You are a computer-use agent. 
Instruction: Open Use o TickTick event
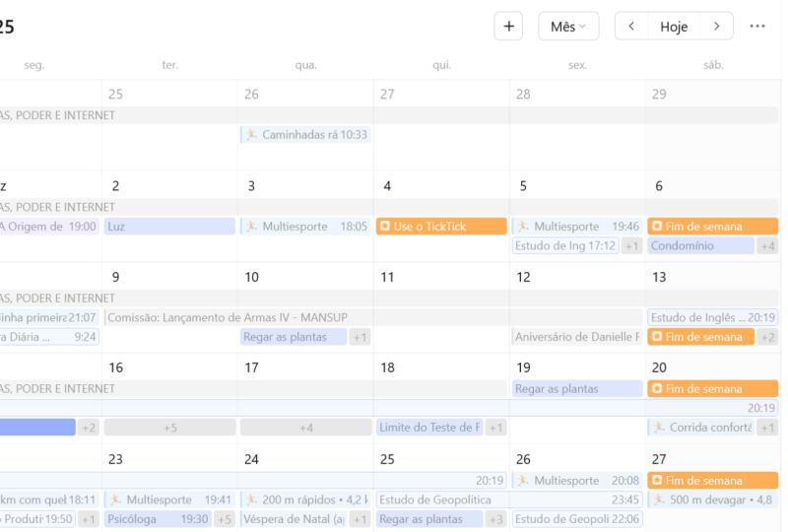point(441,227)
